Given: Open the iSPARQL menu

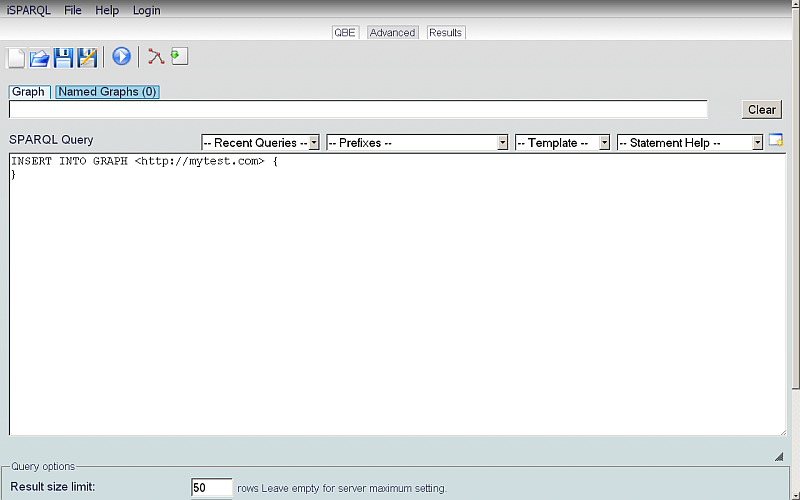Looking at the screenshot, I should point(29,10).
